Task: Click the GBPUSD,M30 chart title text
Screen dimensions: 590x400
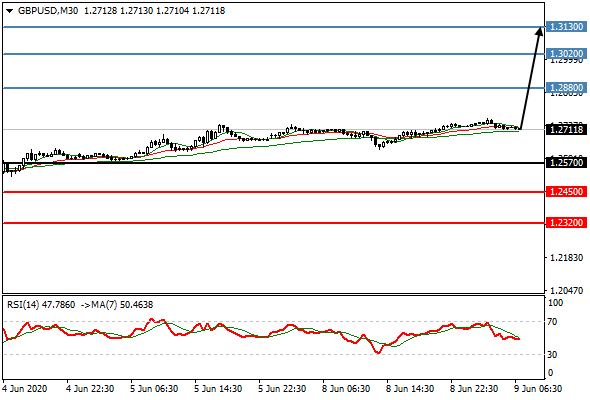Action: [x=48, y=11]
